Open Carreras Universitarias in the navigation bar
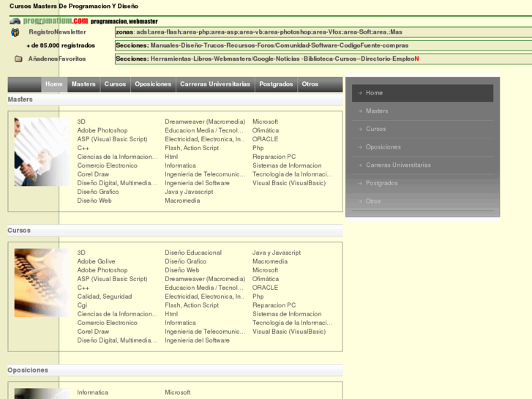 215,84
